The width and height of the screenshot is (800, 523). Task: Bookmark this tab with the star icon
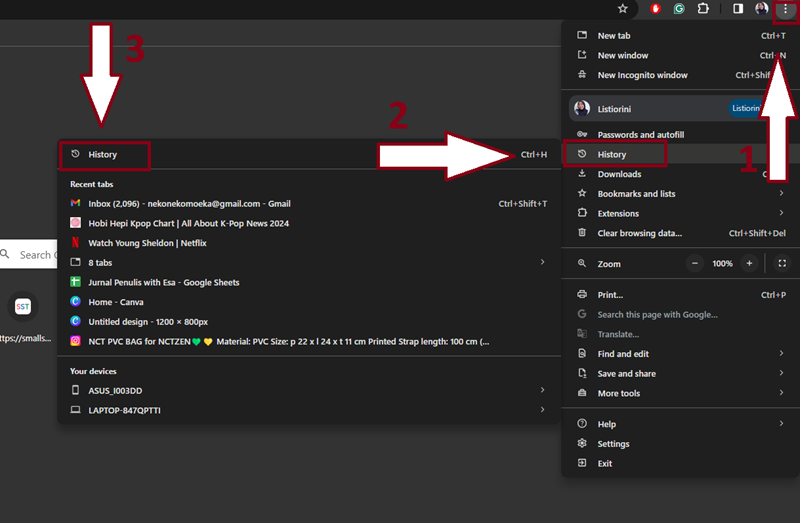(x=622, y=9)
